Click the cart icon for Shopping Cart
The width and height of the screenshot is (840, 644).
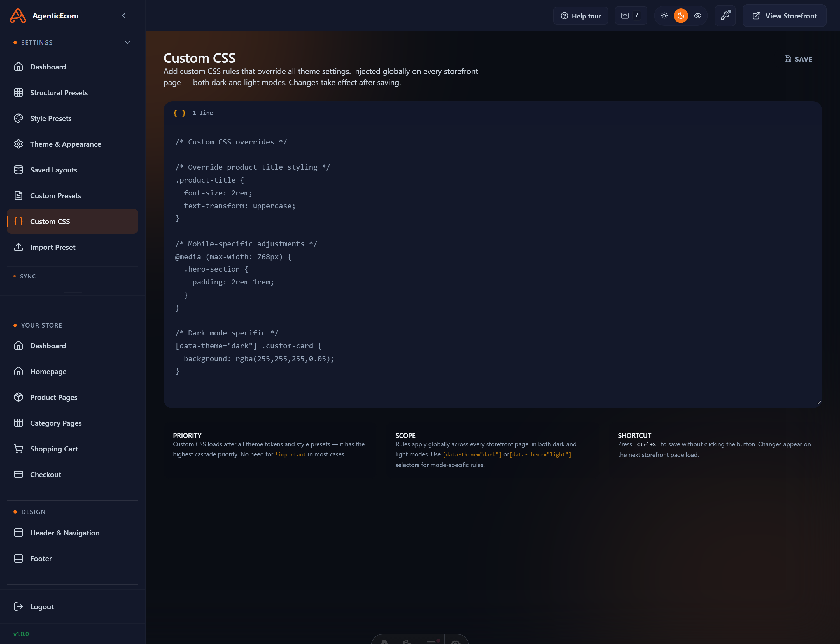pos(18,449)
